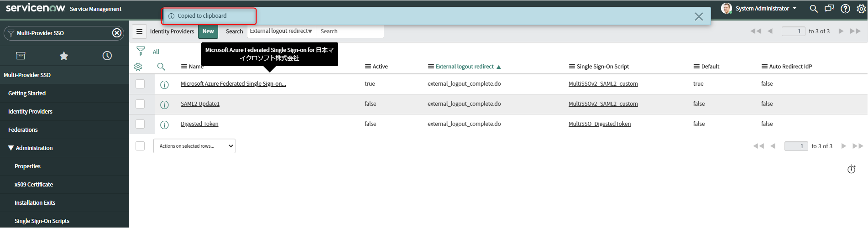
Task: Click the New button
Action: pos(208,31)
